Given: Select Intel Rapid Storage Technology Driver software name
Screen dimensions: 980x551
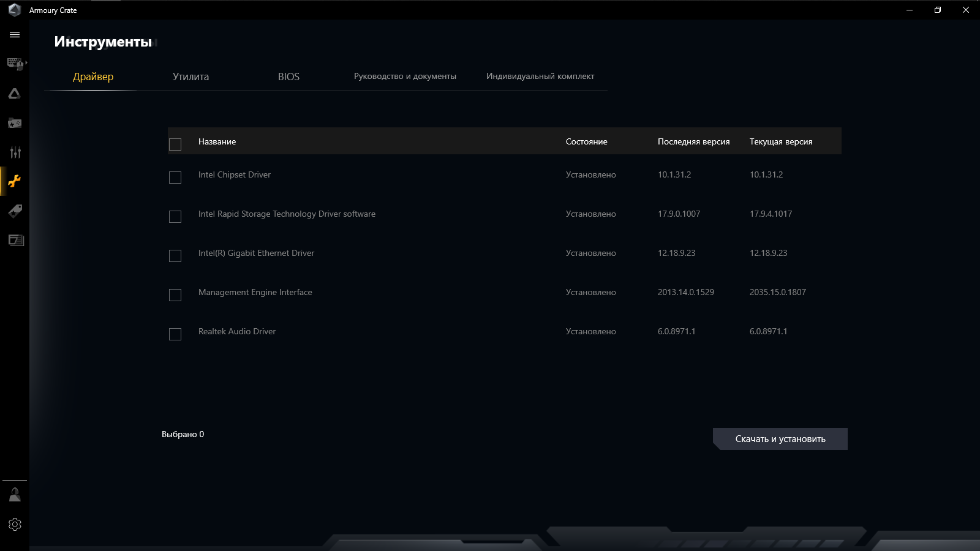Looking at the screenshot, I should point(287,214).
